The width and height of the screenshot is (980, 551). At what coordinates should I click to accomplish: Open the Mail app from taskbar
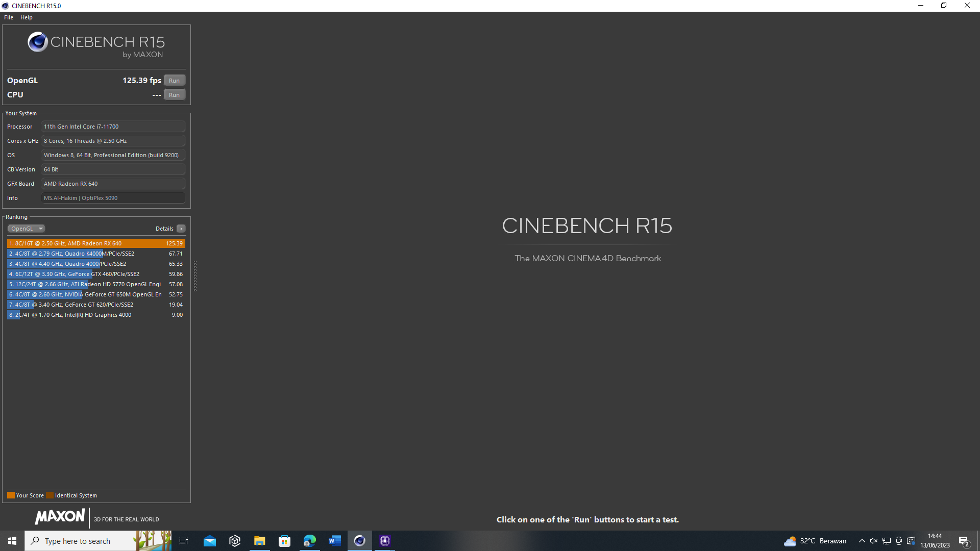coord(210,541)
